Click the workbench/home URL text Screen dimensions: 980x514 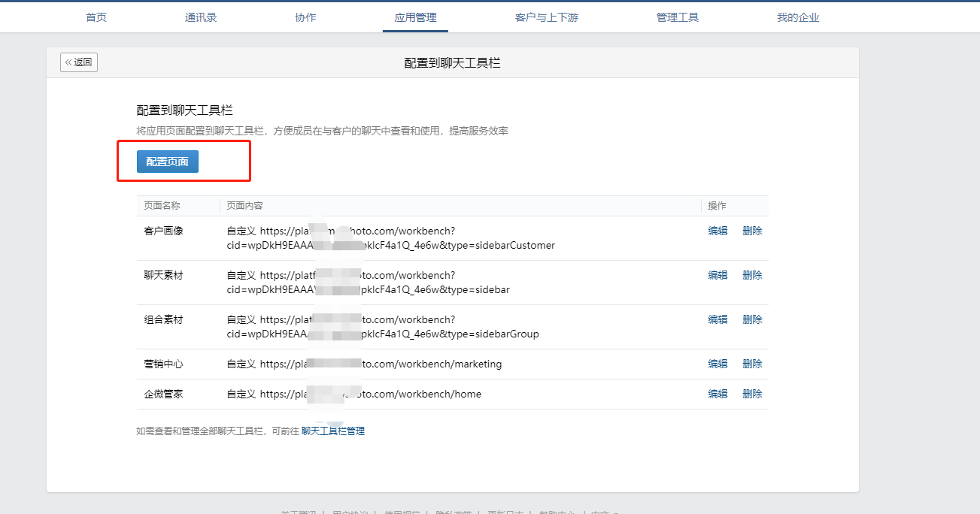353,394
